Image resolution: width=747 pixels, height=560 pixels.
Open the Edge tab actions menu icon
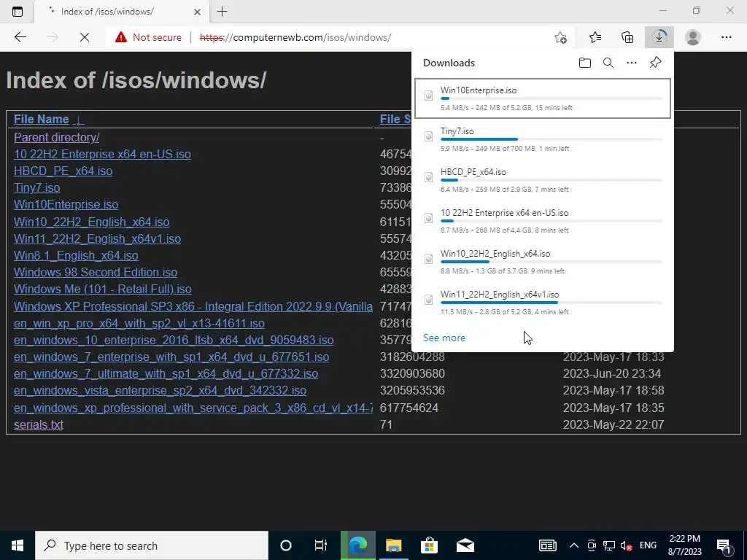[x=18, y=12]
